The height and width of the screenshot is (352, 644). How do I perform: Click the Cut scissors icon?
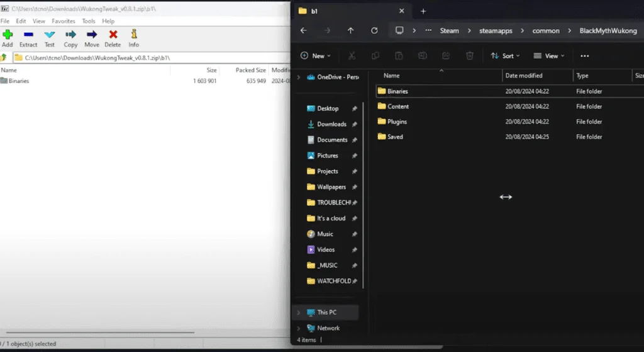[x=352, y=55]
